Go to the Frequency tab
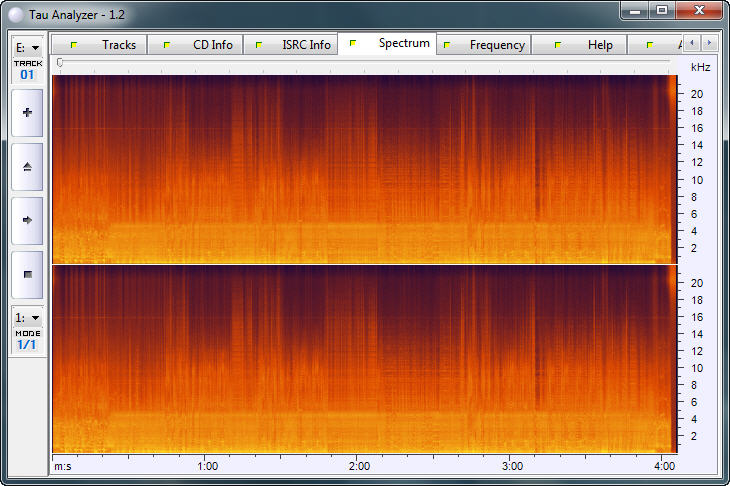Image resolution: width=730 pixels, height=486 pixels. point(484,45)
